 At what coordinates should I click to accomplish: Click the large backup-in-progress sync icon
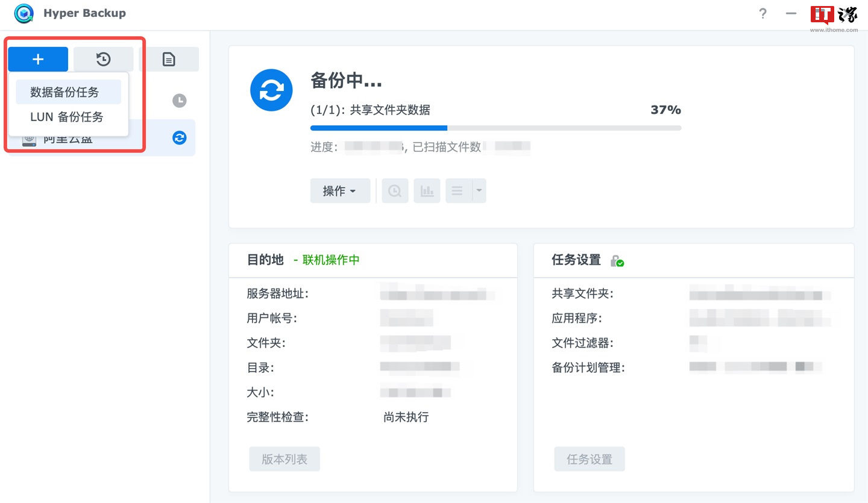click(271, 90)
